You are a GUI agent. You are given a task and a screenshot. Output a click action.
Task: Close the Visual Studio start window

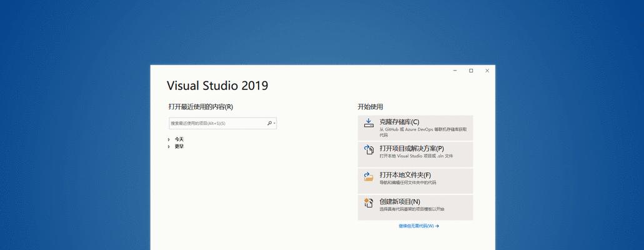tap(487, 71)
